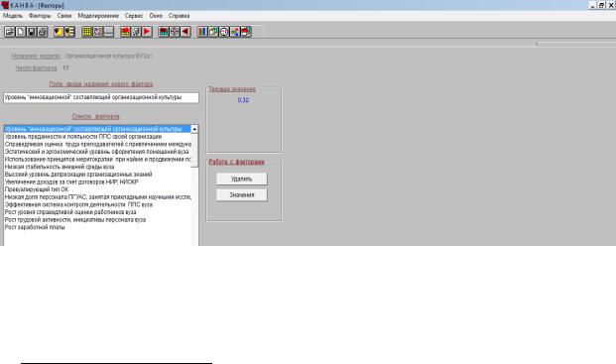Select factor 'Рост заработной платы'

point(97,227)
